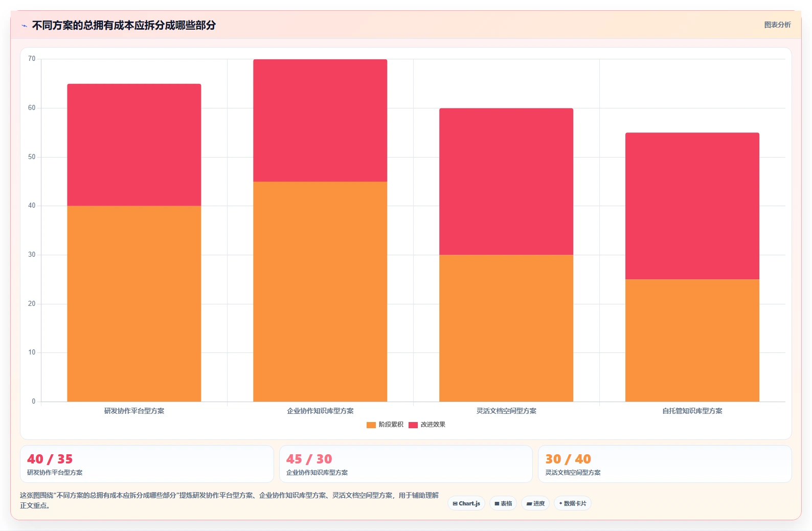Click 灵活文档空间型方案 caption in third stat card
The width and height of the screenshot is (812, 531).
pos(573,473)
